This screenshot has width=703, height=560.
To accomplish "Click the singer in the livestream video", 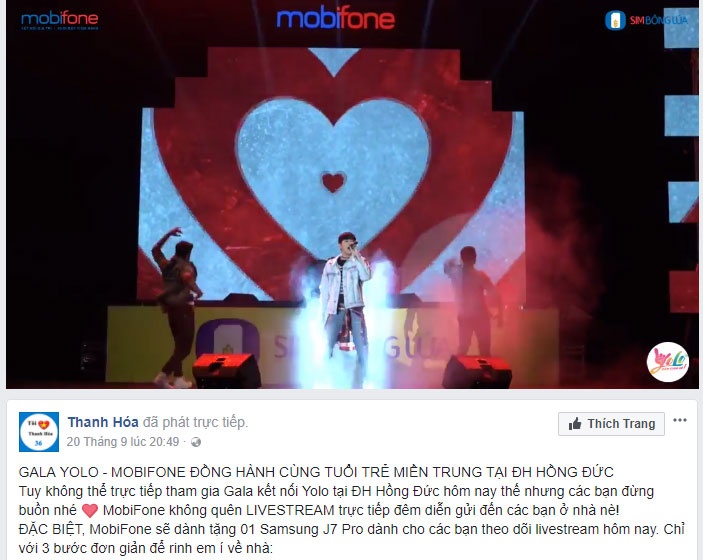I will (x=344, y=307).
